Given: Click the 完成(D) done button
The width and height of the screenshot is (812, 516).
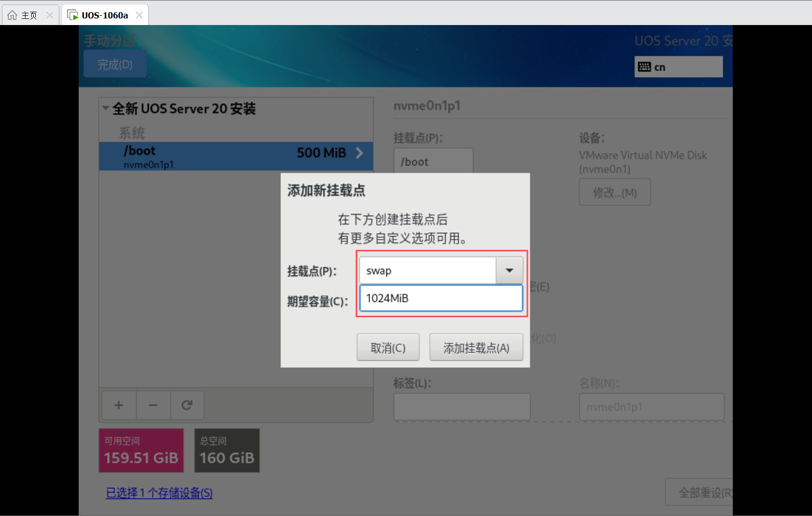Looking at the screenshot, I should (x=115, y=64).
